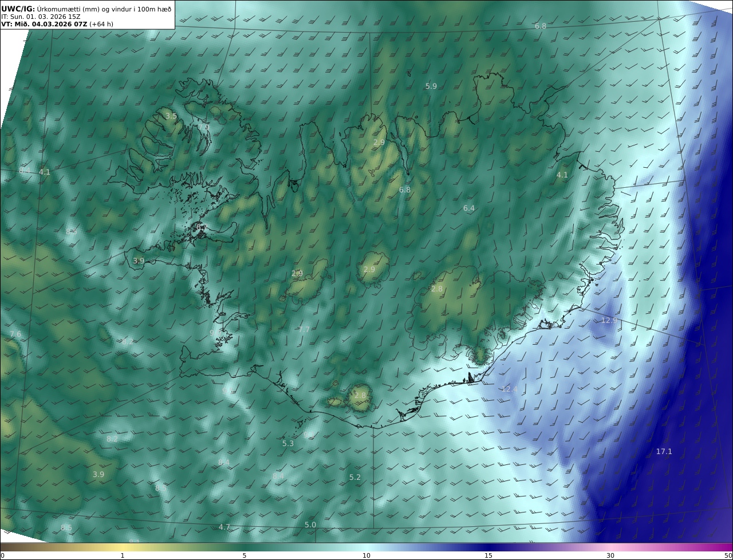This screenshot has width=733, height=560.
Task: Click the 2.9 value on Hofsjökull glacier
Action: (369, 270)
